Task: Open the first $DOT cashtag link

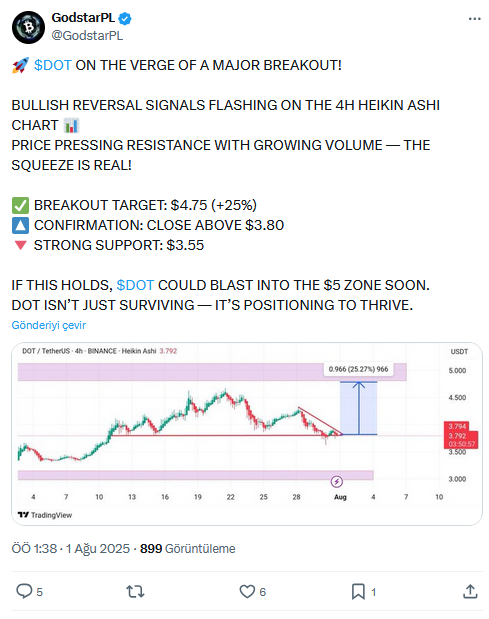Action: tap(53, 65)
